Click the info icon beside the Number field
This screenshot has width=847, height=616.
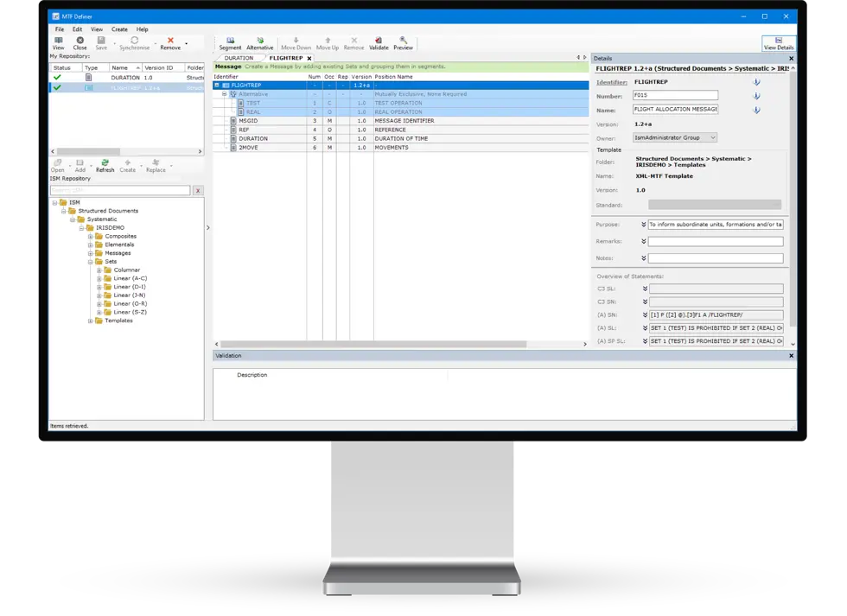[757, 96]
